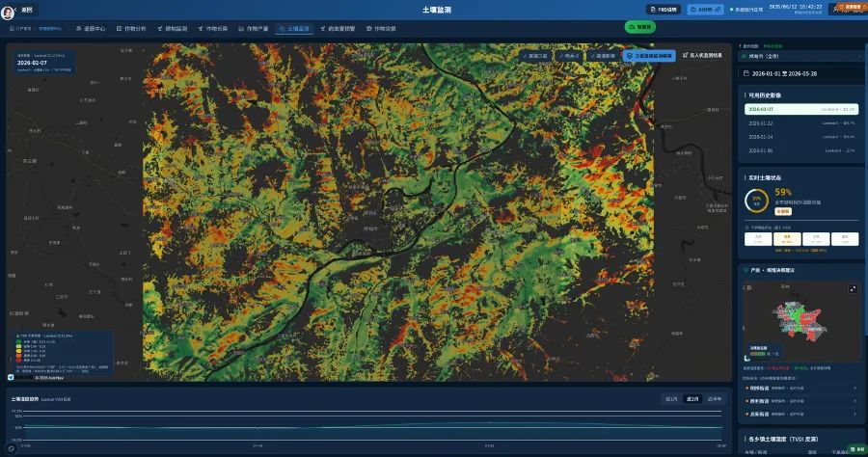
Task: Open the PRD document button
Action: (x=664, y=10)
